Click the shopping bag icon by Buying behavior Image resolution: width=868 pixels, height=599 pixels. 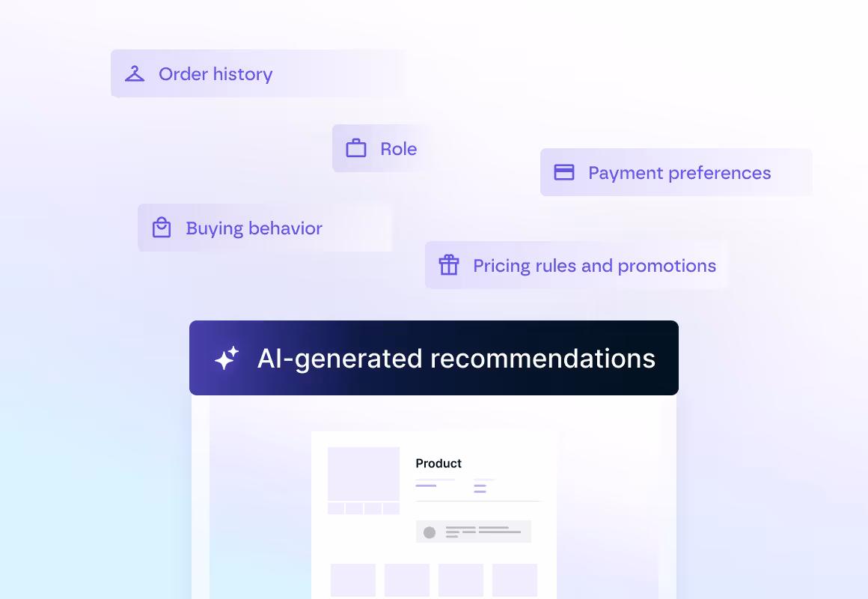pos(162,227)
